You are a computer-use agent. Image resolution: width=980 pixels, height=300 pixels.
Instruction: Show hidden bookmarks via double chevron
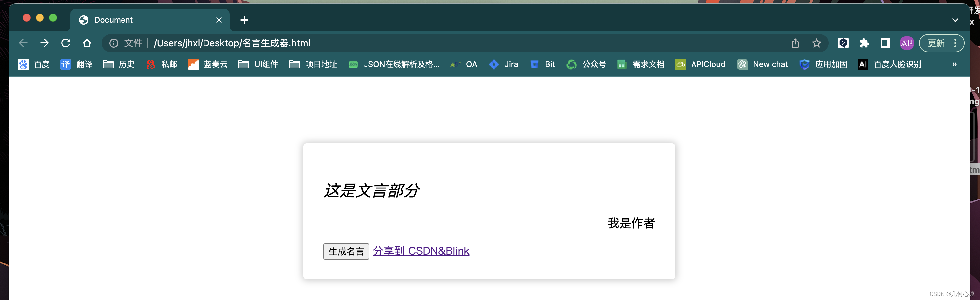click(x=954, y=64)
